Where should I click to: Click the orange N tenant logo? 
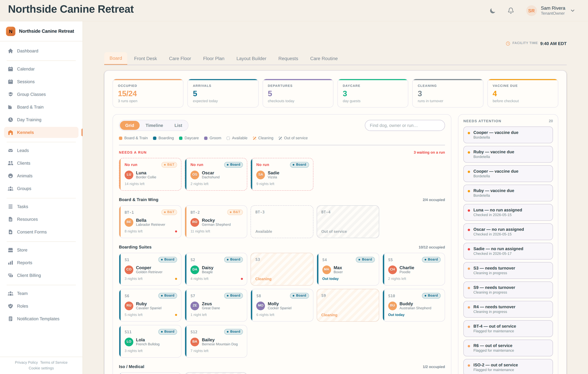[11, 31]
